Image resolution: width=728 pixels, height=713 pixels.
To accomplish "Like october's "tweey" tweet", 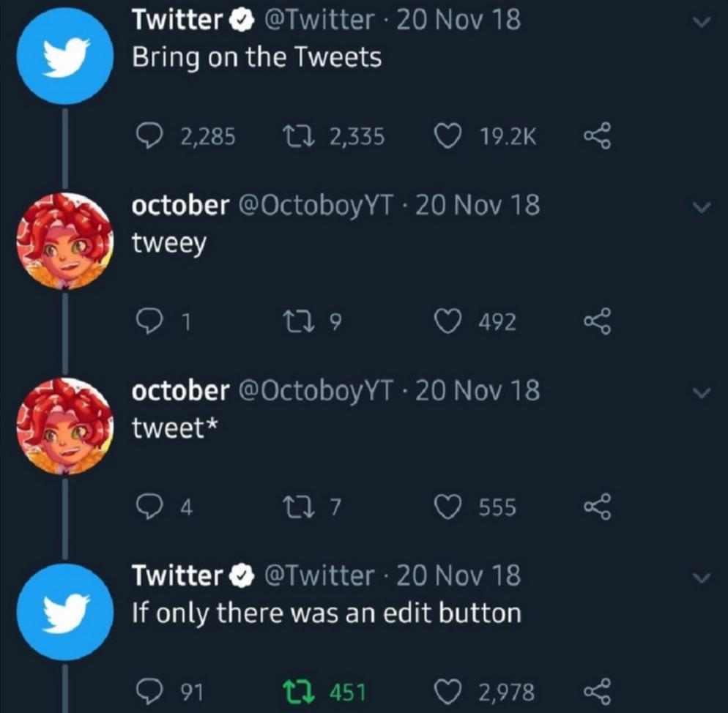I will tap(447, 321).
